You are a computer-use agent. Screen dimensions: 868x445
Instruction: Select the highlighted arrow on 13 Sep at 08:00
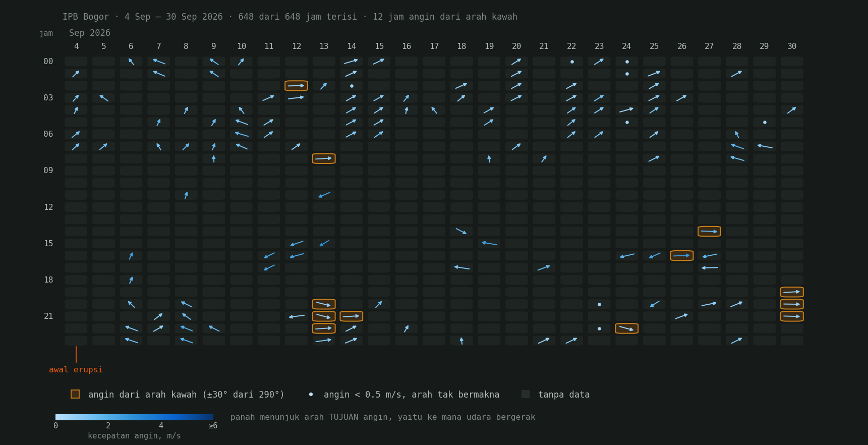coord(324,158)
